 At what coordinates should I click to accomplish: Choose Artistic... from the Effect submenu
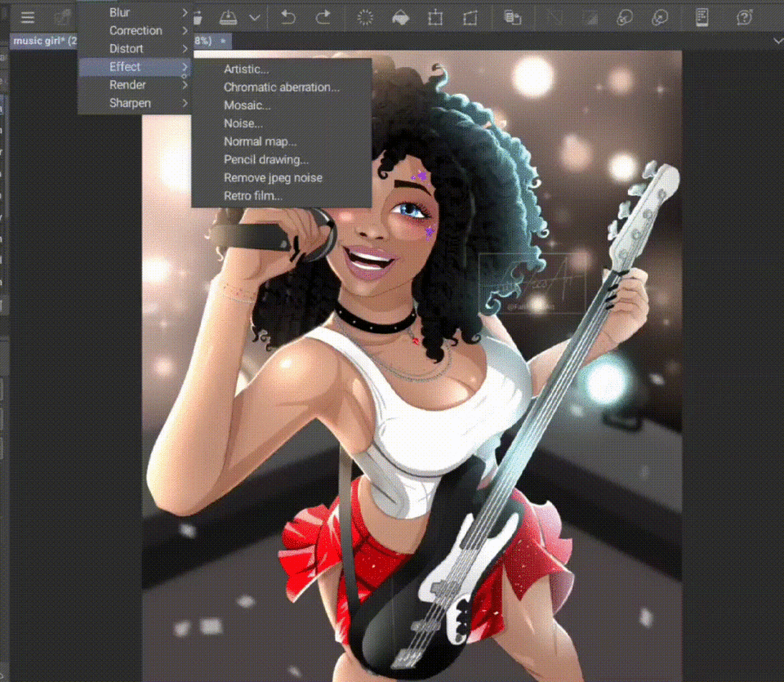click(x=282, y=69)
